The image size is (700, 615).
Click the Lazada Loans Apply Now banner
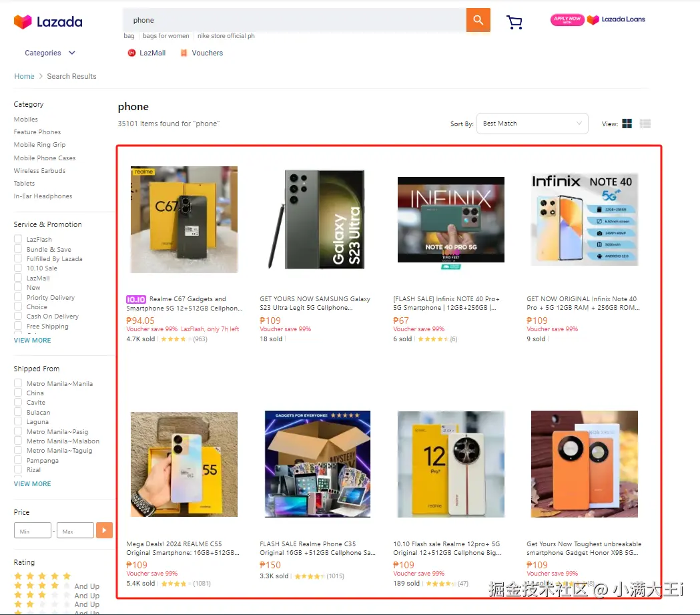[598, 19]
